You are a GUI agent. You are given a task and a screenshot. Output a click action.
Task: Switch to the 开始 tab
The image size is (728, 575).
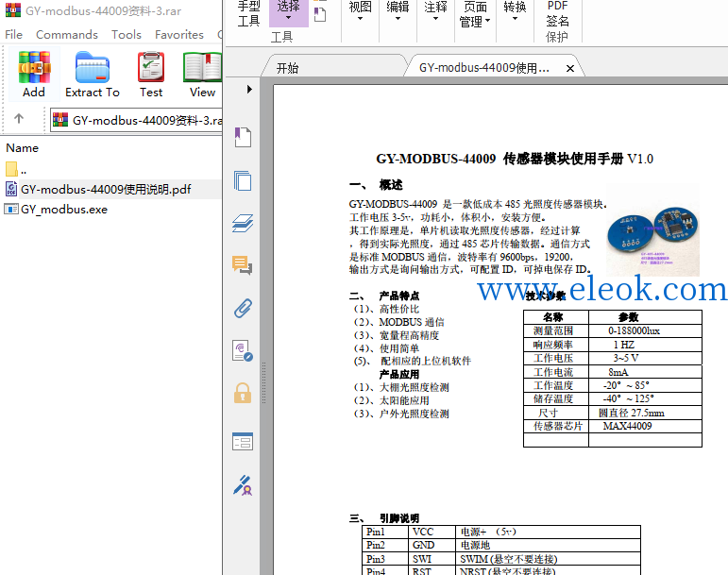coord(288,68)
